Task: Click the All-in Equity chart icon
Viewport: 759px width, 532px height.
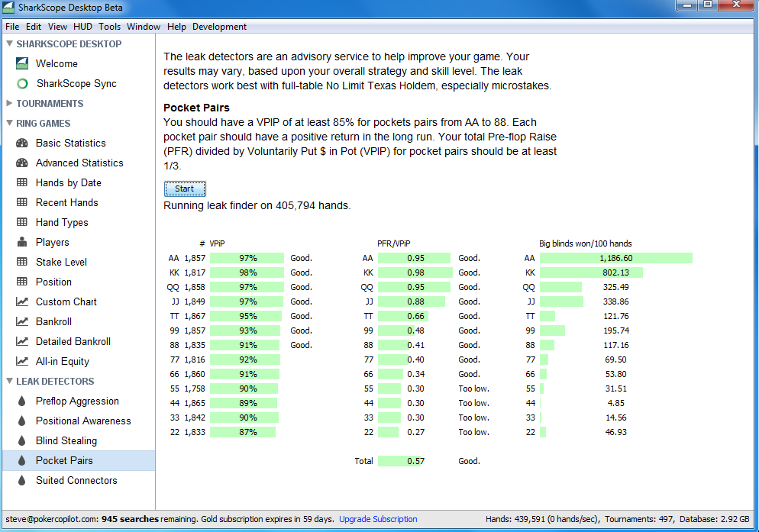Action: (x=22, y=361)
